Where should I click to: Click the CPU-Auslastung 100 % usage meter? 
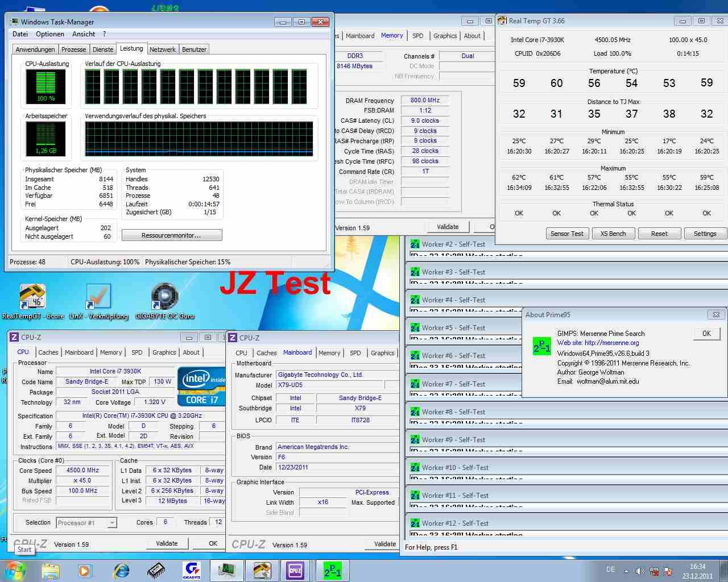pyautogui.click(x=45, y=86)
